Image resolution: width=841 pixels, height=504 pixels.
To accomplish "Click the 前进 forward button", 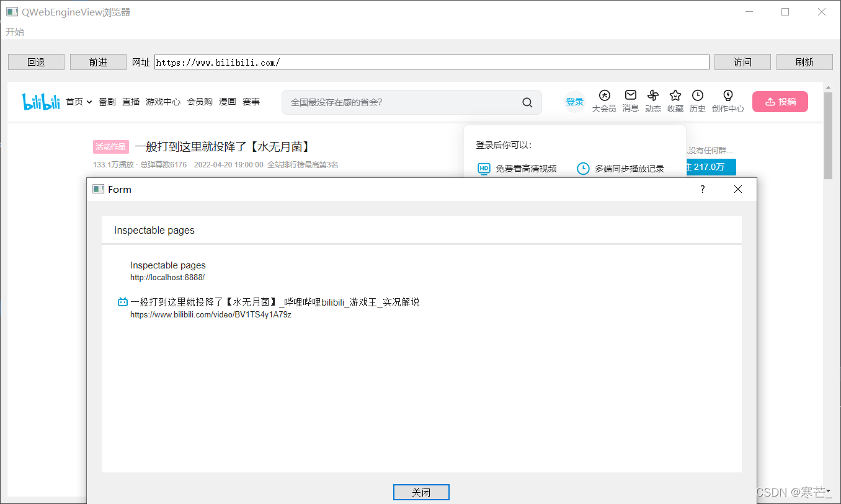I will (98, 62).
